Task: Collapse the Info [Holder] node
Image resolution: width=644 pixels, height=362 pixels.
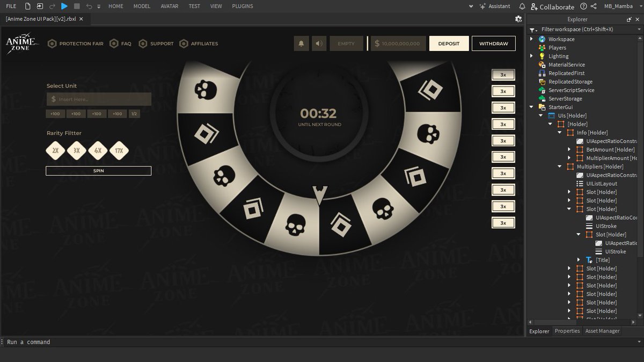Action: click(560, 133)
